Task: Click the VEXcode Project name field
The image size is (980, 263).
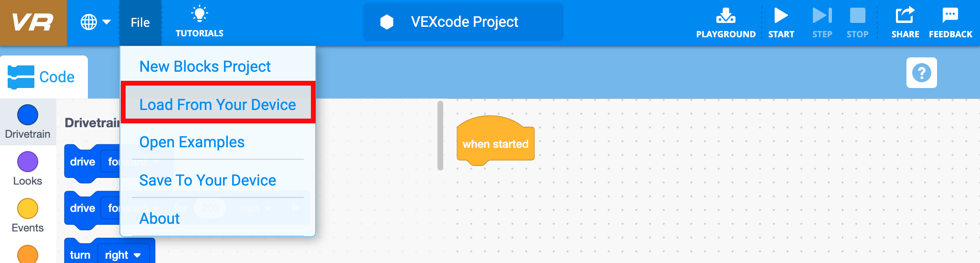Action: click(x=464, y=22)
